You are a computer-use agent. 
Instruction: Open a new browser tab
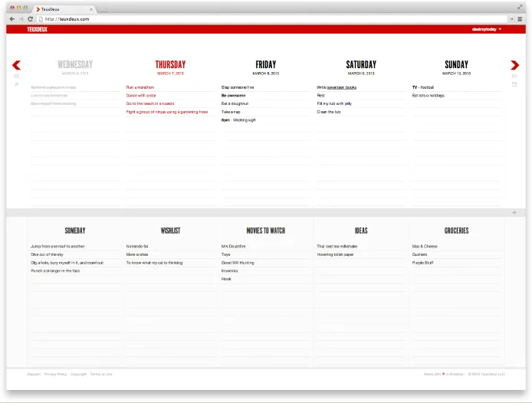pyautogui.click(x=102, y=10)
